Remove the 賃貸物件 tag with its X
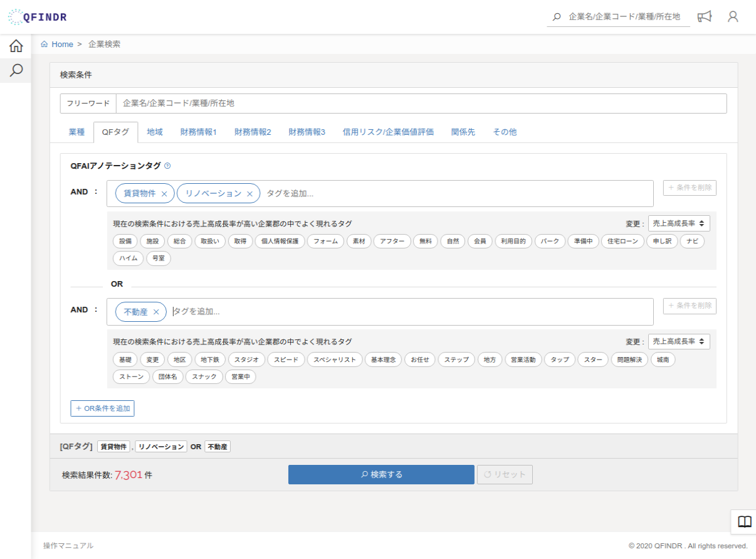756x559 pixels. (164, 194)
